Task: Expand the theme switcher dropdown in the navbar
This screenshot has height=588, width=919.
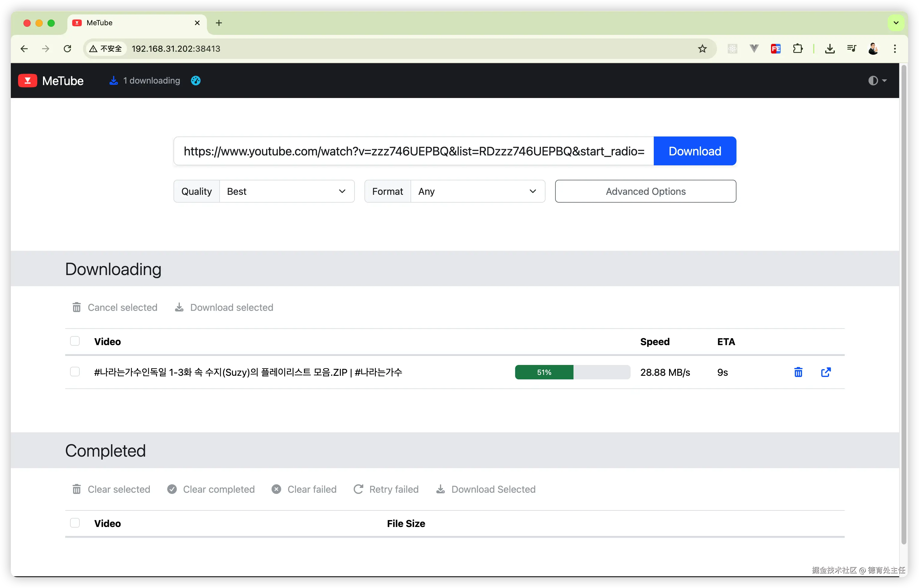Action: (x=877, y=81)
